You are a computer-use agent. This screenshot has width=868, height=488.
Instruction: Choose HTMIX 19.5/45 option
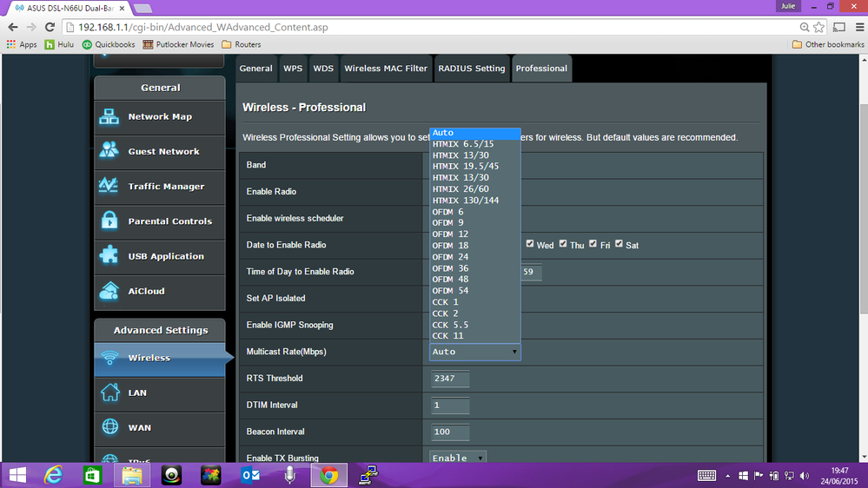tap(475, 166)
